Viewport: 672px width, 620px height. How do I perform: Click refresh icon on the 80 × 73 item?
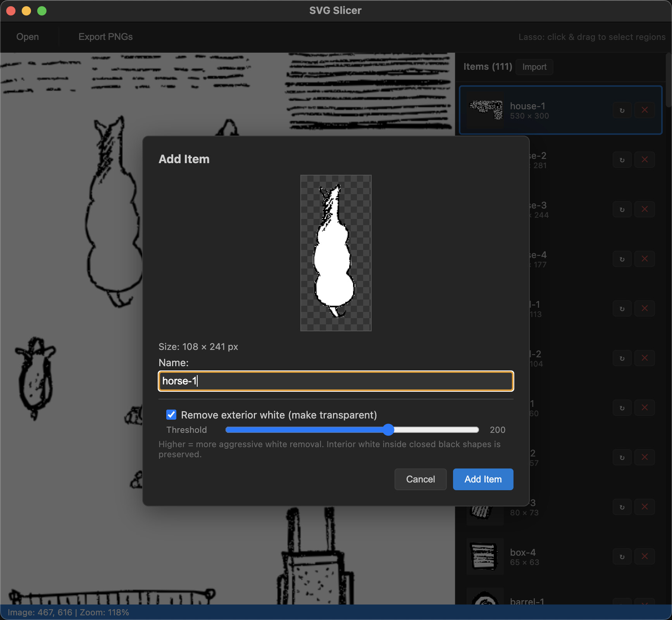click(x=622, y=507)
